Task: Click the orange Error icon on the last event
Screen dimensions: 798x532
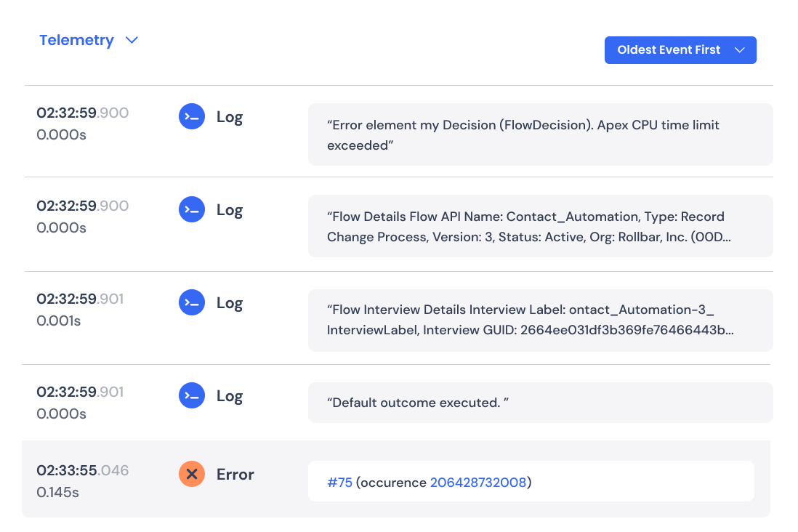Action: [x=191, y=474]
